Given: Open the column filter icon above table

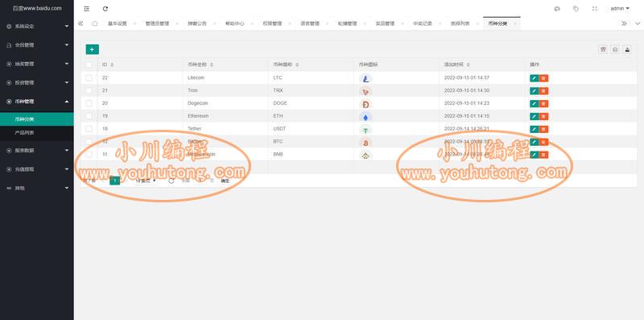Looking at the screenshot, I should coord(603,49).
